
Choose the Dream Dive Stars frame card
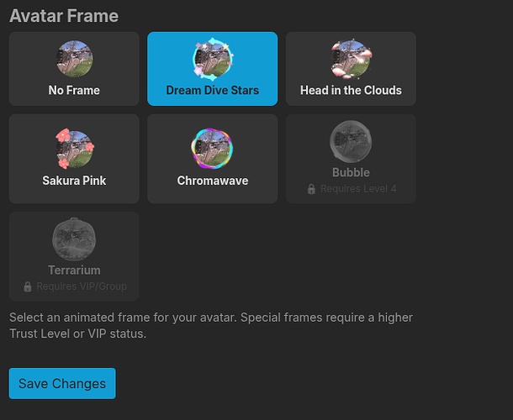pos(212,69)
